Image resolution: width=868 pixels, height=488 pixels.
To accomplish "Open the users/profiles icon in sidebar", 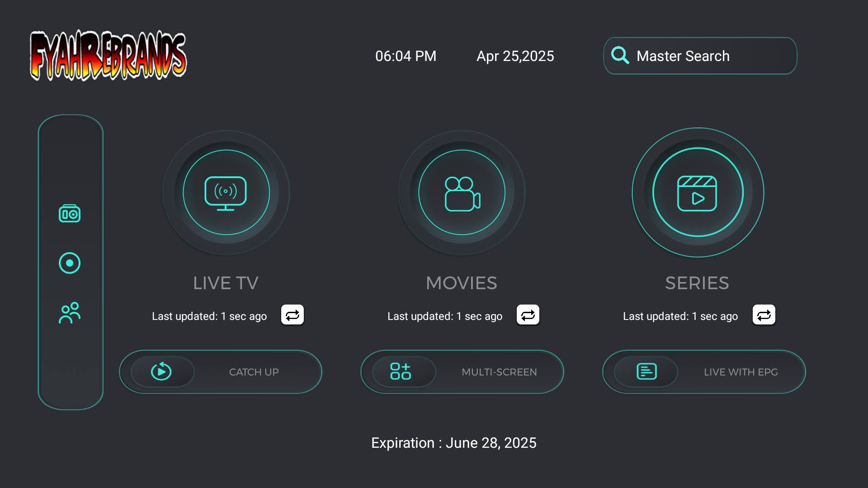I will pos(70,313).
